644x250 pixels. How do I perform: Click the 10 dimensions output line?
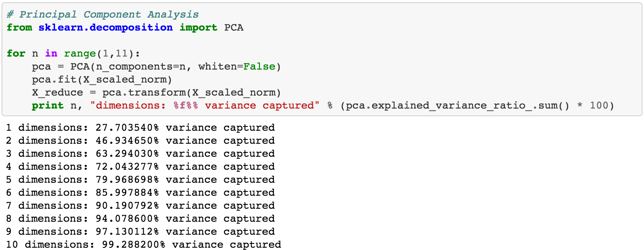pyautogui.click(x=143, y=245)
